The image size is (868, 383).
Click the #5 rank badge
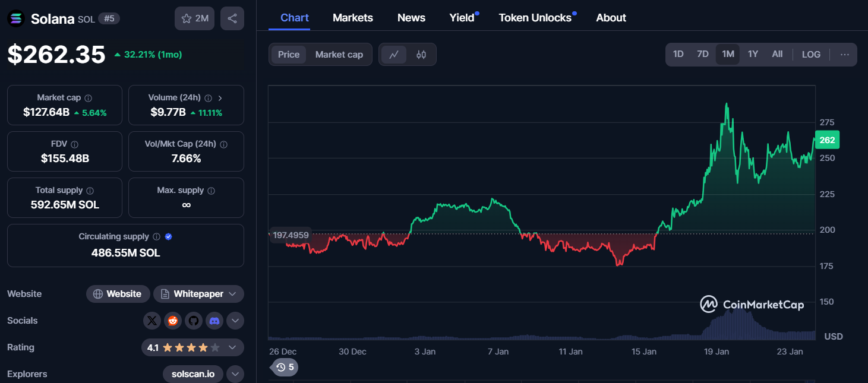pyautogui.click(x=109, y=18)
